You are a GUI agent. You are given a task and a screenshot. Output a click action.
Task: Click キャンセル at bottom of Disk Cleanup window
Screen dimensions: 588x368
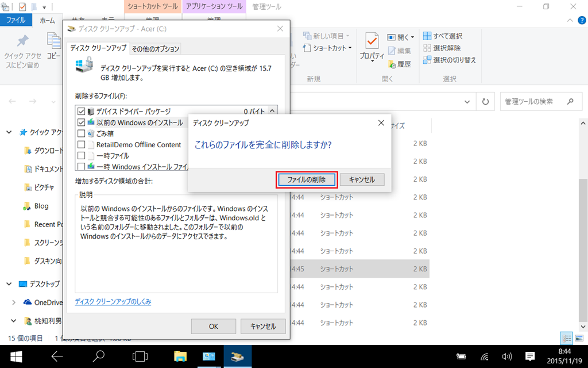pos(263,327)
